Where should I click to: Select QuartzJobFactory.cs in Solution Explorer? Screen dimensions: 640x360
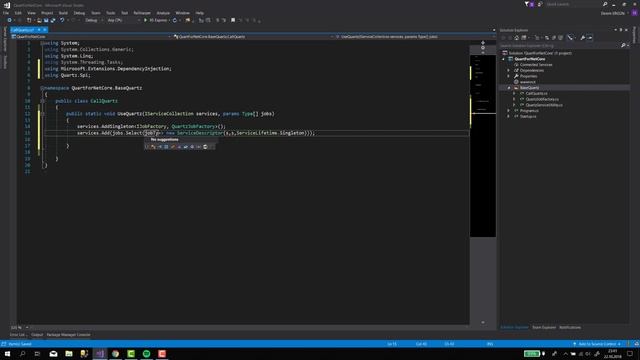[x=542, y=99]
